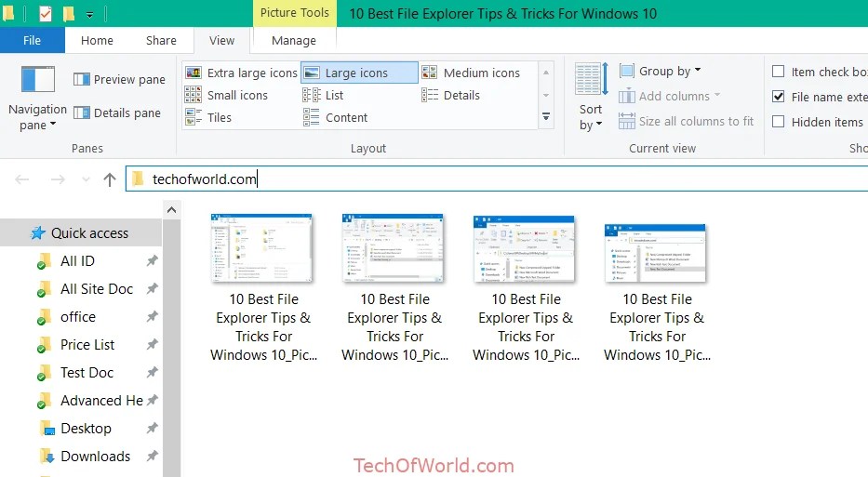Open the Price List folder
Screen dimensions: 868x477
pos(87,345)
